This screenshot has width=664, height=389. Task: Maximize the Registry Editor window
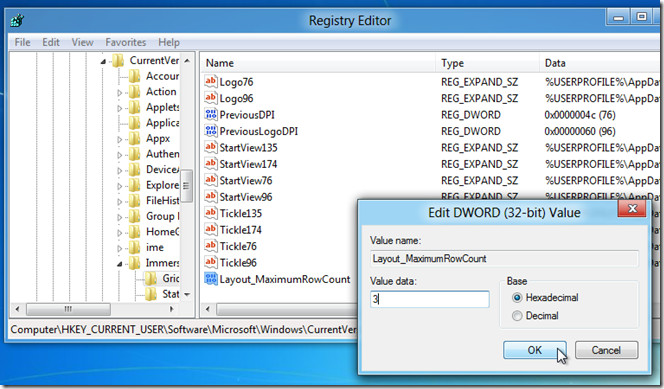click(x=642, y=17)
